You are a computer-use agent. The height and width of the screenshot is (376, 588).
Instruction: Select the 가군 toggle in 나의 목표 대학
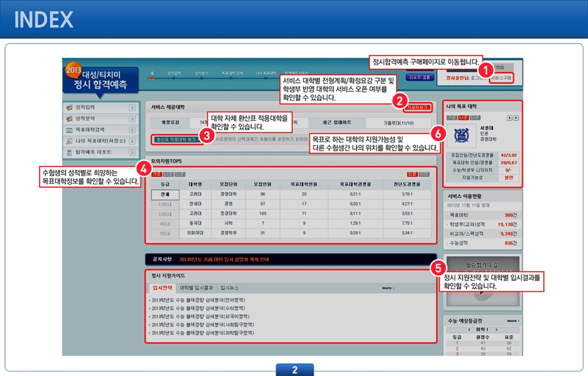click(452, 117)
